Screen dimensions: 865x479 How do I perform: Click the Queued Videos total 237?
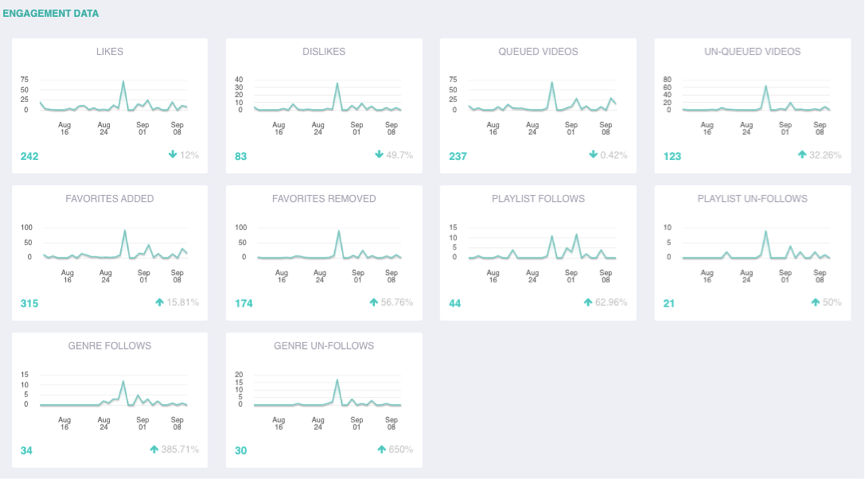point(458,156)
